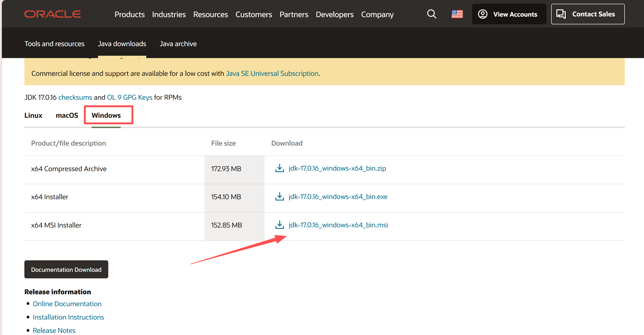This screenshot has height=335, width=644.
Task: Expand the Developers menu
Action: coord(334,15)
